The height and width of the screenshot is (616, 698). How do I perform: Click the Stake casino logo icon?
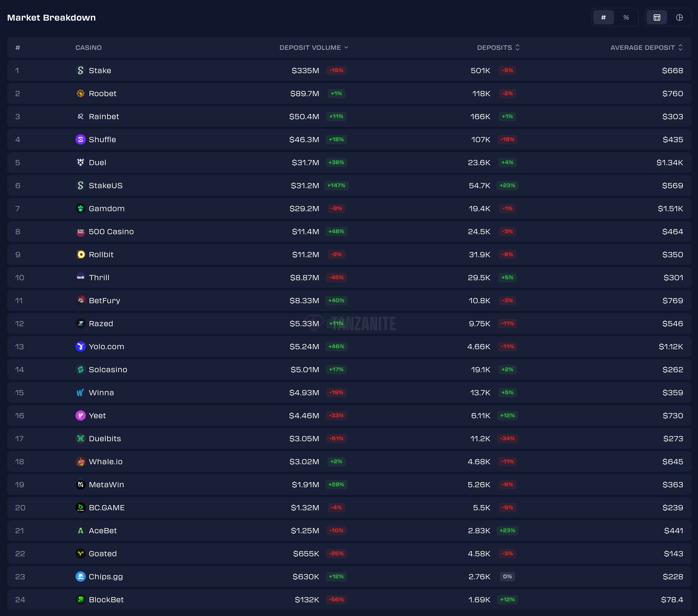80,70
